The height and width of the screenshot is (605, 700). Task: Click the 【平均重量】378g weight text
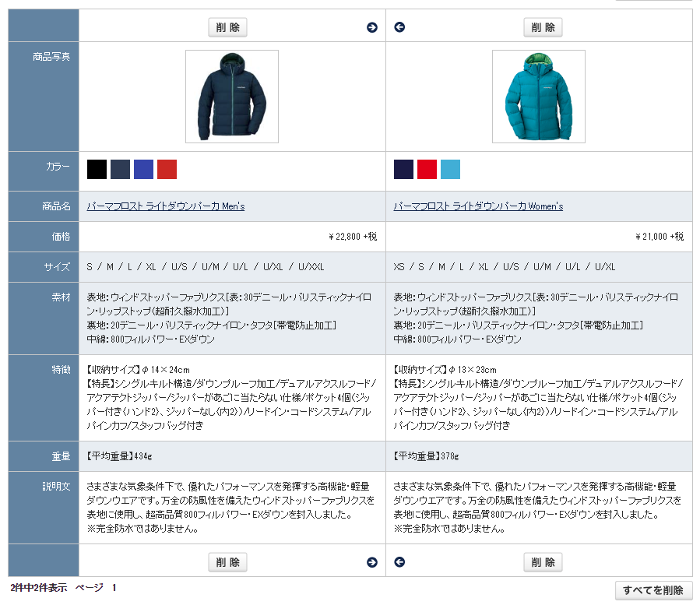pyautogui.click(x=426, y=456)
